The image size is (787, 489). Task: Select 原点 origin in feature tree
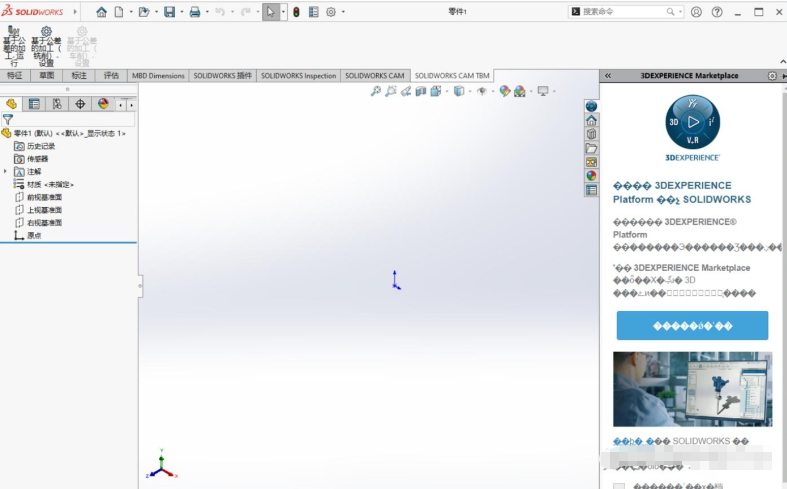[x=28, y=235]
